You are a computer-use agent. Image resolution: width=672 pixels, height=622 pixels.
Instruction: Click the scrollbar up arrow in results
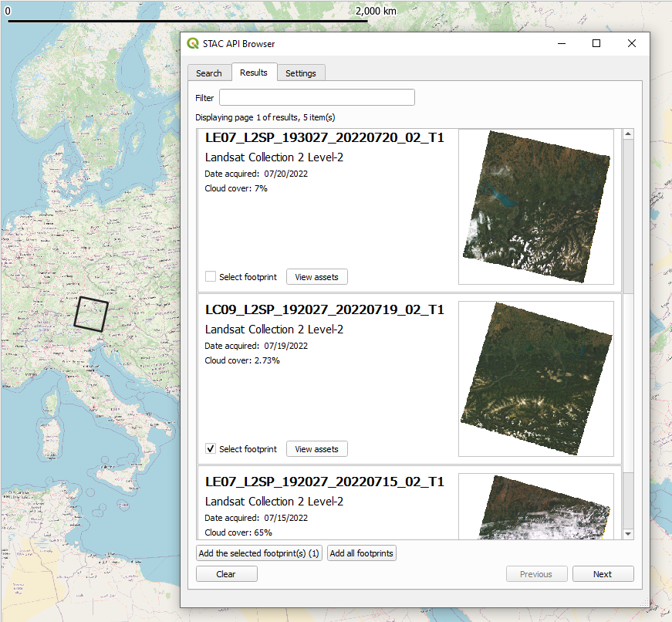coord(628,135)
